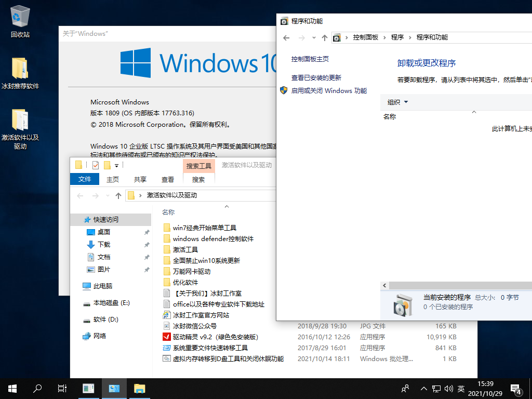Select 驱动精灵 v9.2 application

pyautogui.click(x=216, y=337)
